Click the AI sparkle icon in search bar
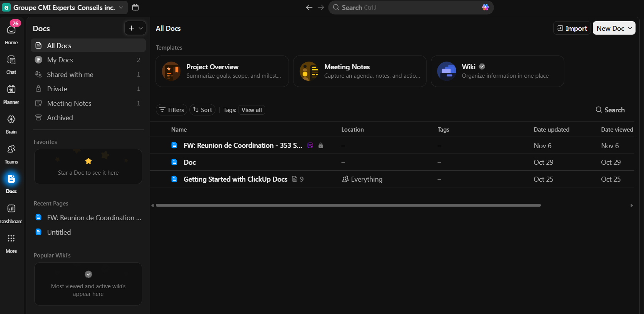 [x=485, y=7]
